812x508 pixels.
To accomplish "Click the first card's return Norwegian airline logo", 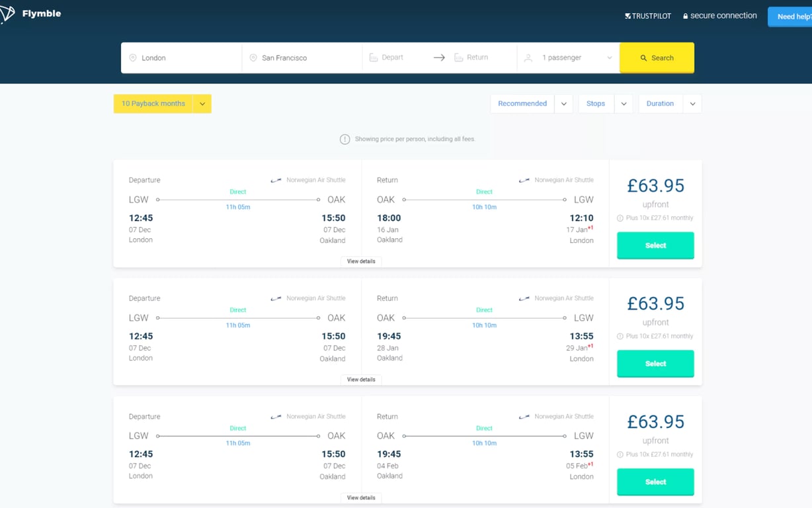I will click(x=524, y=180).
